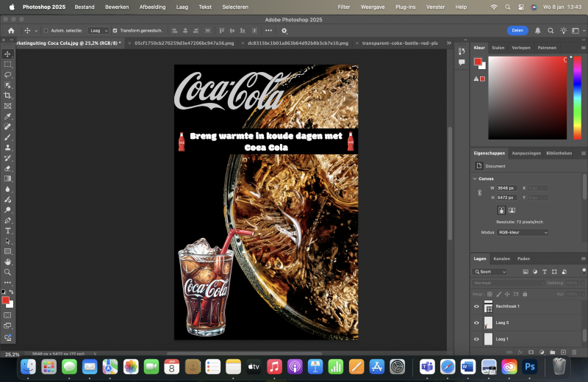Set canvas to portrait orientation
588x382 pixels.
[x=501, y=210]
